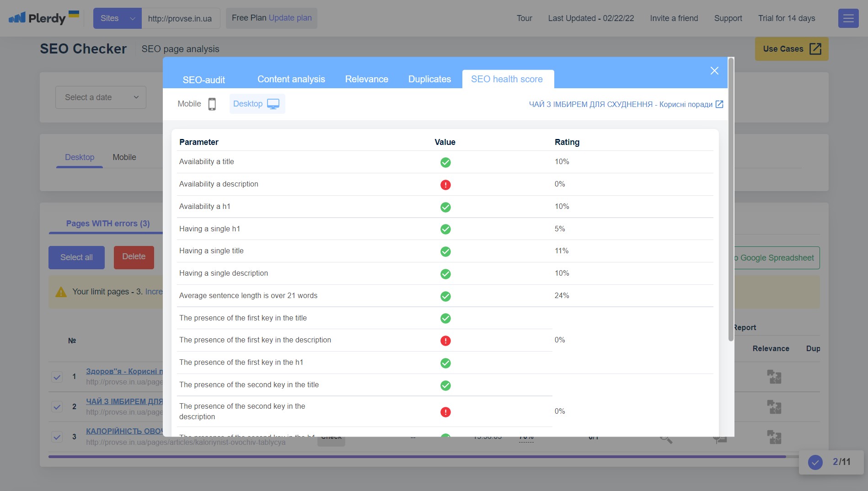The height and width of the screenshot is (491, 868).
Task: Close the SEO health score modal
Action: coord(714,71)
